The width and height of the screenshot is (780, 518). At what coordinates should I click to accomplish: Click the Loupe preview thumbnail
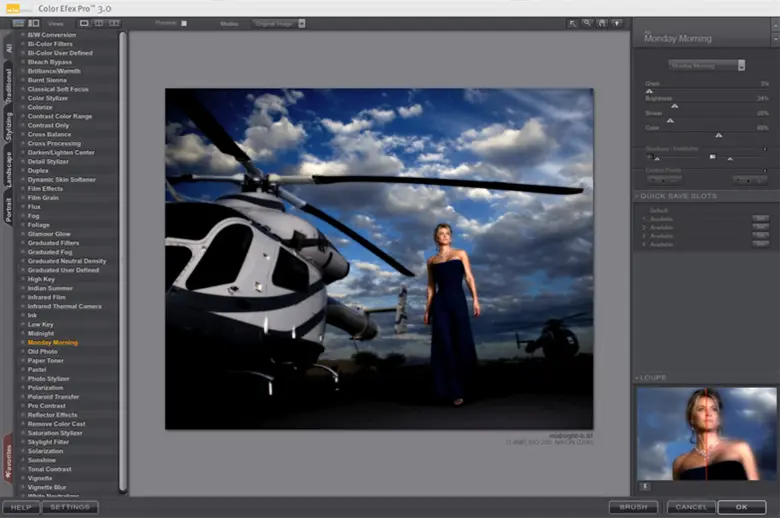pos(706,434)
